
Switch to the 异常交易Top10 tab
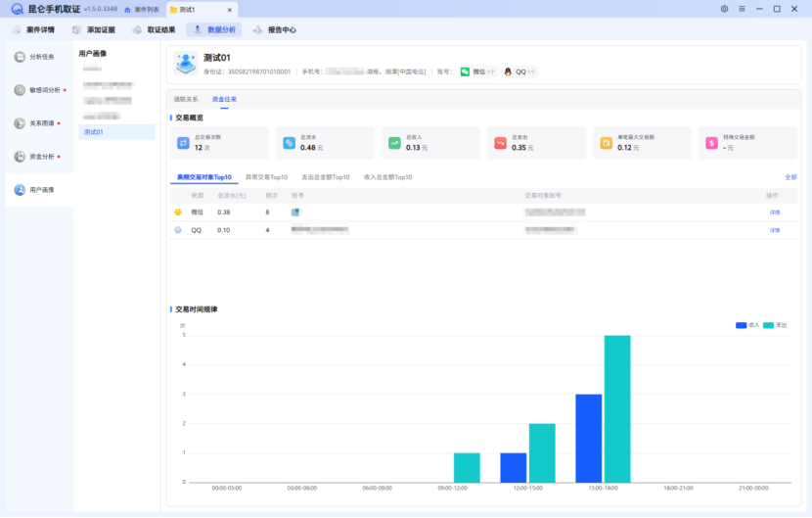pyautogui.click(x=266, y=177)
